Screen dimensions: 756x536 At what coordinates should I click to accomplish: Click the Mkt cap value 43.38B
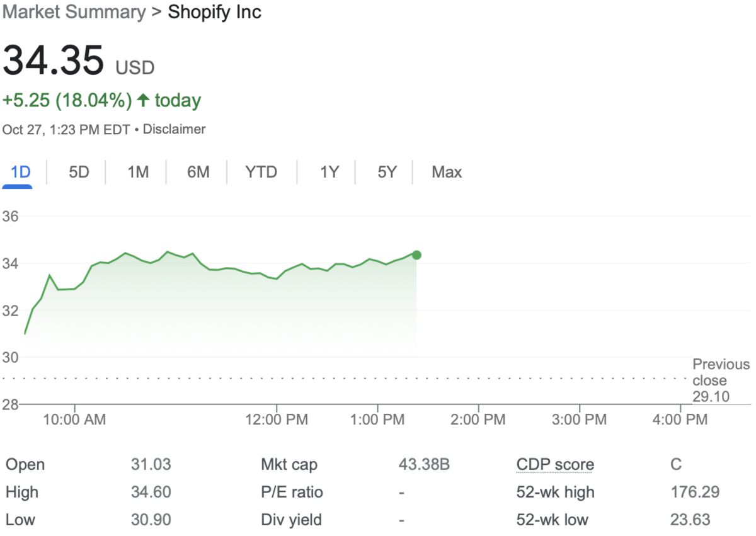424,465
